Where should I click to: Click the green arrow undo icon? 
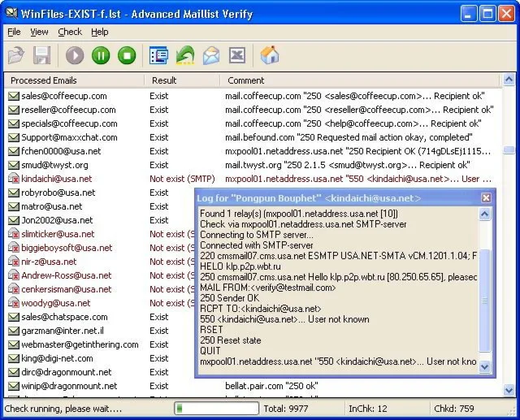[185, 55]
